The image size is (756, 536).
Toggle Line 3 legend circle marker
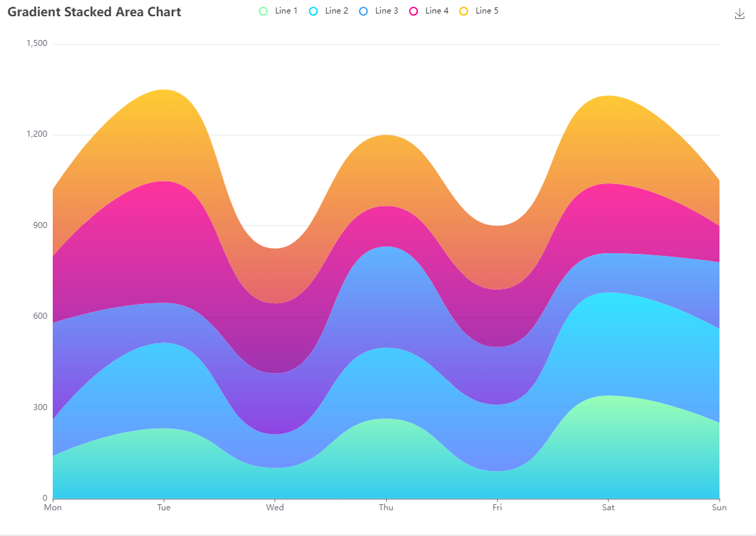point(364,11)
